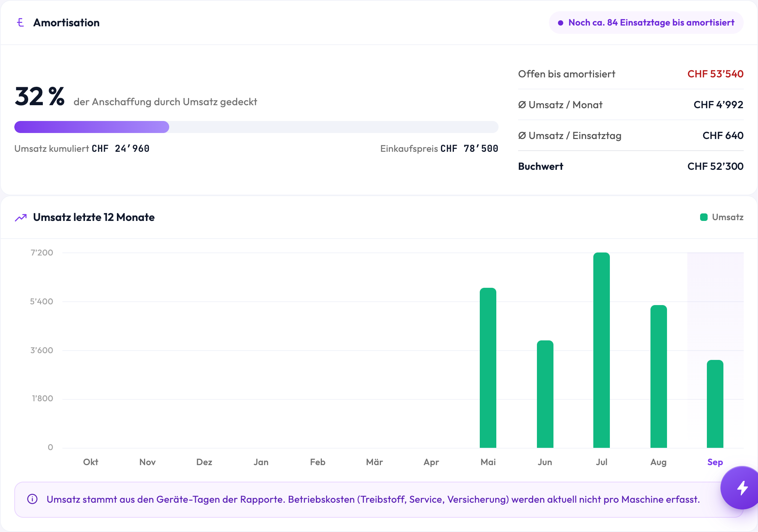Select the Jun revenue bar
The width and height of the screenshot is (758, 532).
click(x=545, y=394)
